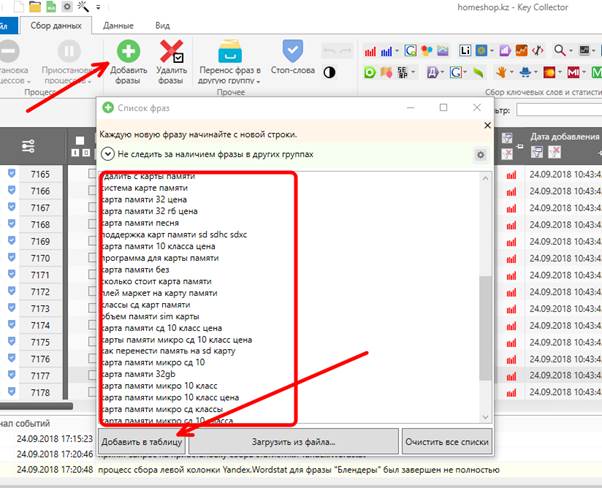Click the Удалить фразы red cross icon

point(171,51)
